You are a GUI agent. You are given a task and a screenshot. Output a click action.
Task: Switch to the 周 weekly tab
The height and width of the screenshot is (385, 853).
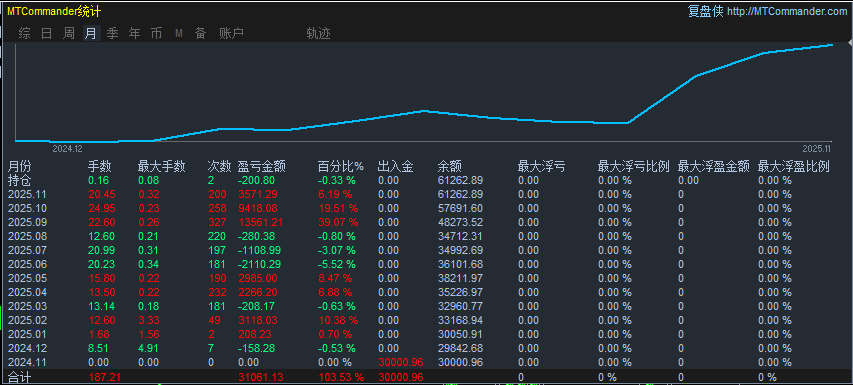pyautogui.click(x=69, y=34)
